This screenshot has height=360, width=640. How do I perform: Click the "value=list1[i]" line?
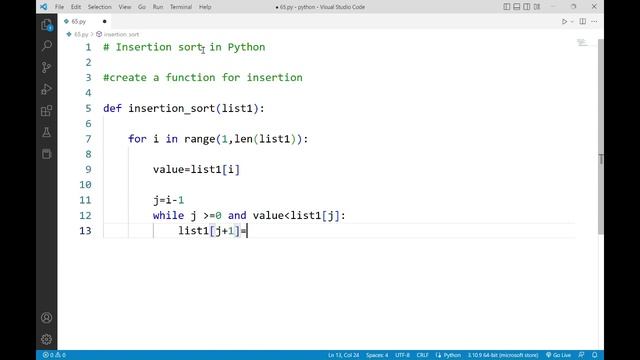pos(196,170)
